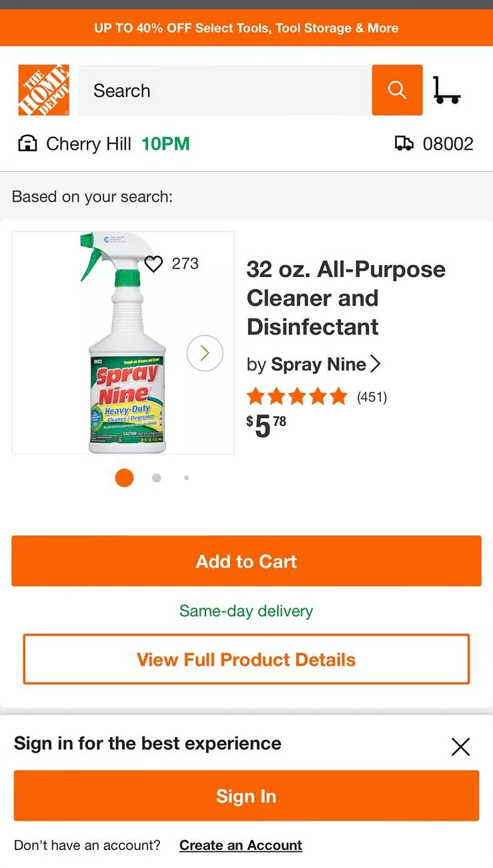Change the Cherry Hill store selection
The image size is (493, 868).
pyautogui.click(x=89, y=144)
